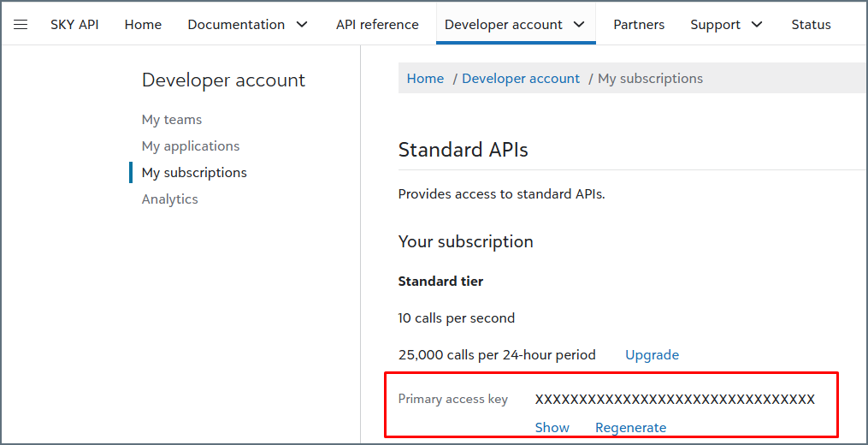Click the 'Primary access key' label
The image size is (868, 445).
(453, 399)
